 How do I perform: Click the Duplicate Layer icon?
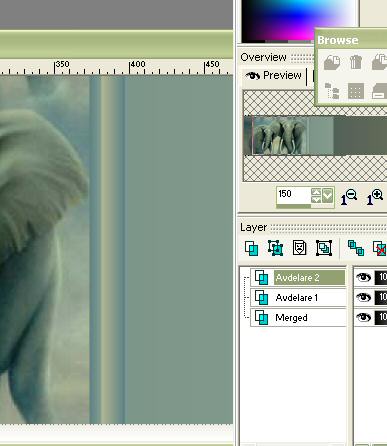point(356,248)
